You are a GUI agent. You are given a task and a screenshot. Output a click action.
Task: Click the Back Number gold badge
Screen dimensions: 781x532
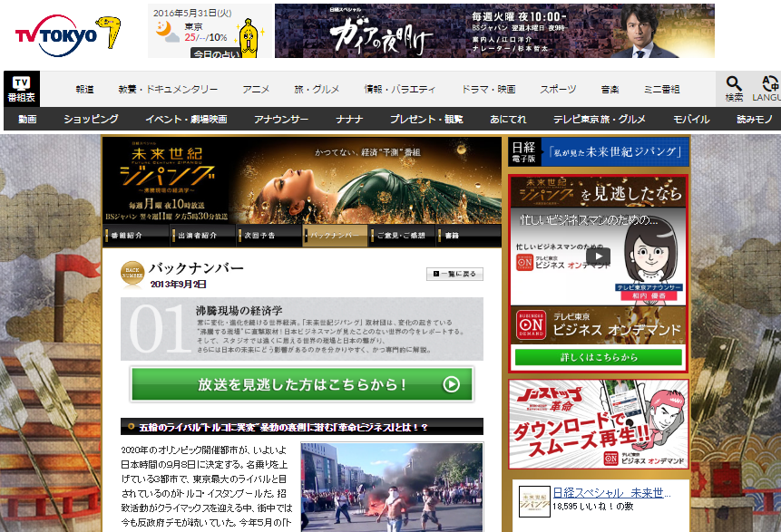pyautogui.click(x=132, y=275)
